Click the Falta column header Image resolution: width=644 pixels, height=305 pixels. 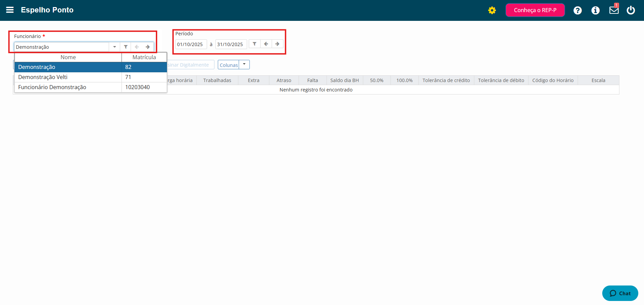tap(312, 80)
